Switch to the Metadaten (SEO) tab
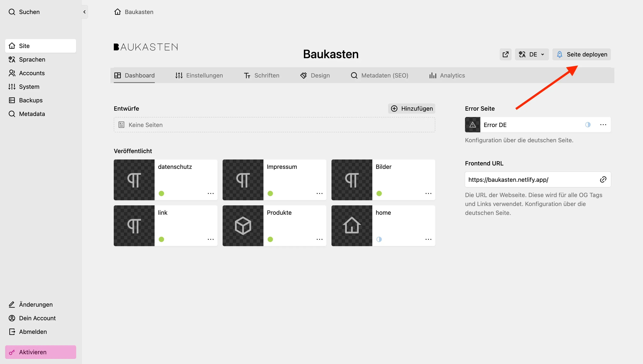 (380, 76)
